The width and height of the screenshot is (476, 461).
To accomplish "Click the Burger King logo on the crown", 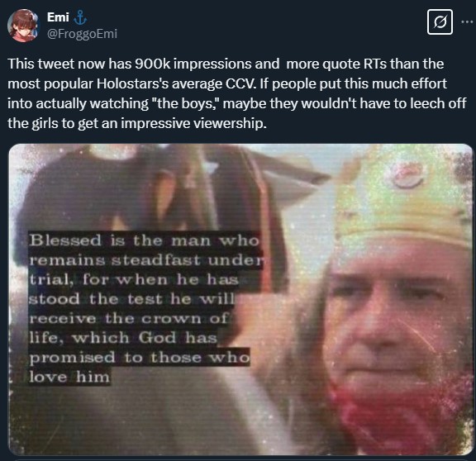I will click(x=408, y=176).
